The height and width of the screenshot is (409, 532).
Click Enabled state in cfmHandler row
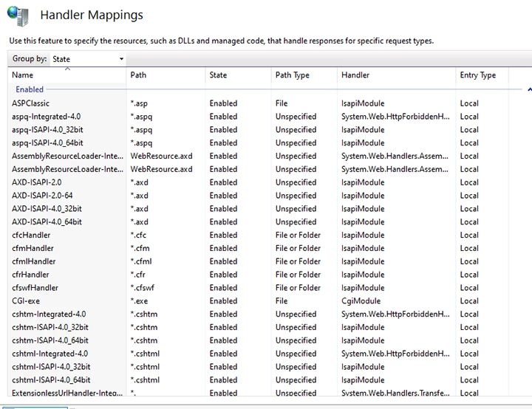223,248
